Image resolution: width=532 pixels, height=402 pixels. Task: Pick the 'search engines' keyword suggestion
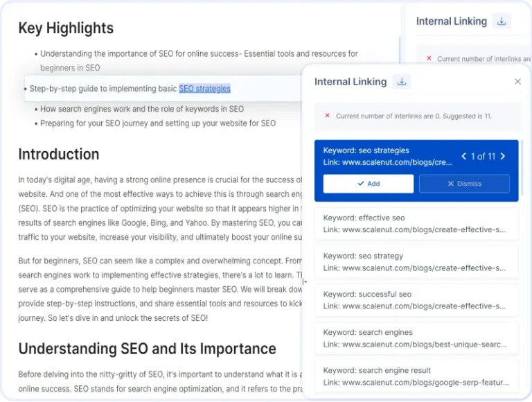416,338
